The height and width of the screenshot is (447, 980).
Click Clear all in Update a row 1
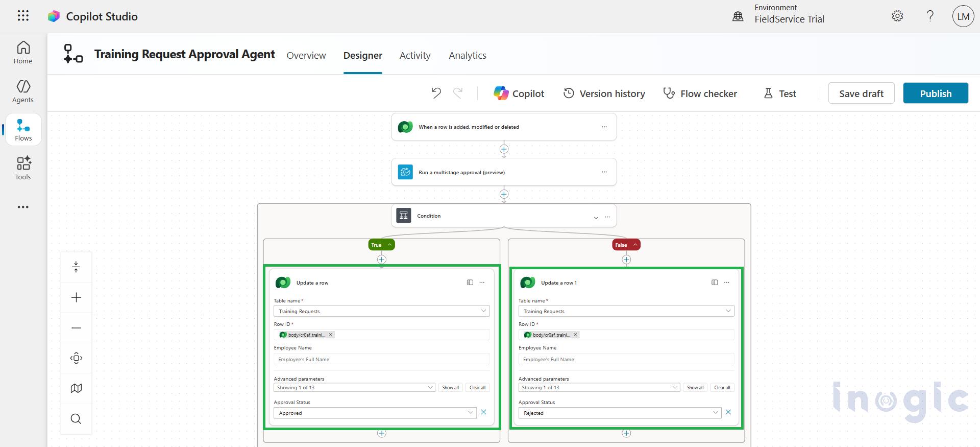(722, 388)
